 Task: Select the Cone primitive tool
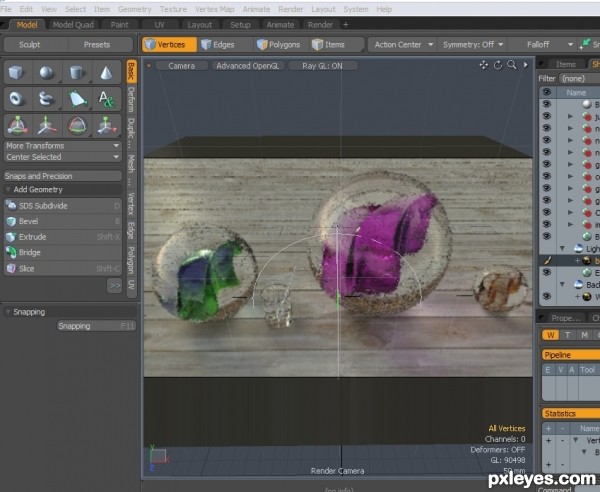pos(106,73)
